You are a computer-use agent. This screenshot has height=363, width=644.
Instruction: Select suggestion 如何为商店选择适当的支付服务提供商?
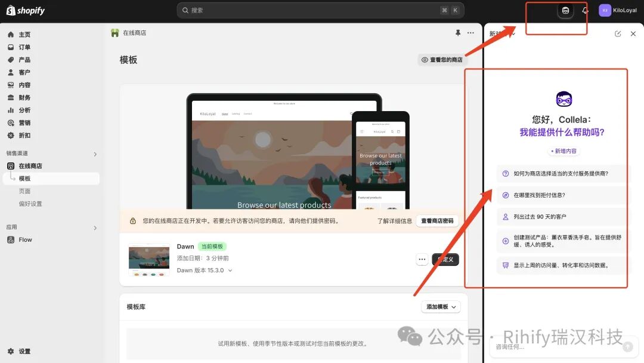click(x=562, y=174)
